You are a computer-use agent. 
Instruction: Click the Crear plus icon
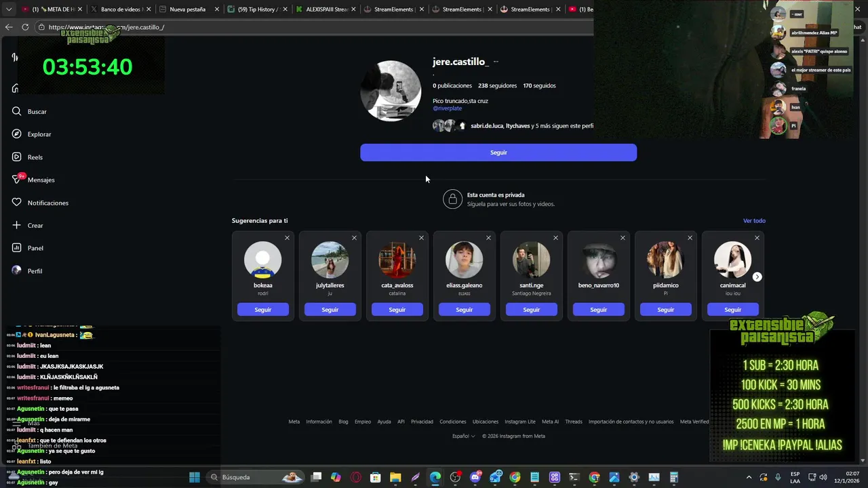point(17,225)
